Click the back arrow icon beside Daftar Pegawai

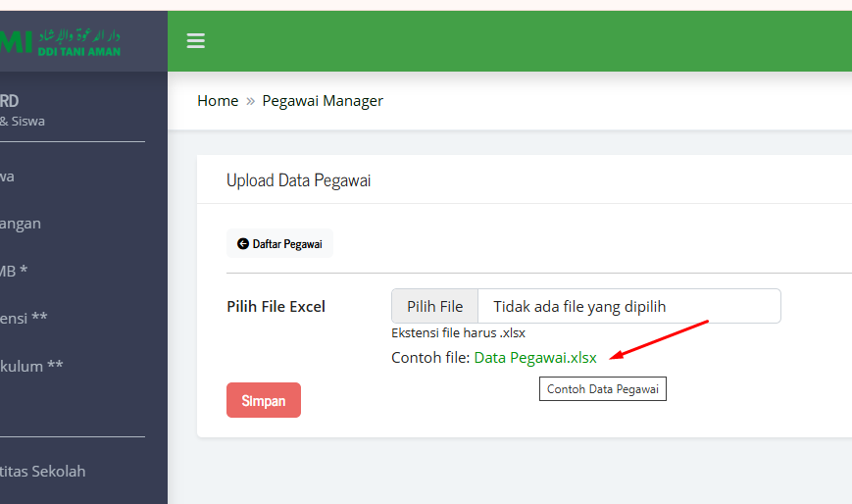click(x=243, y=244)
